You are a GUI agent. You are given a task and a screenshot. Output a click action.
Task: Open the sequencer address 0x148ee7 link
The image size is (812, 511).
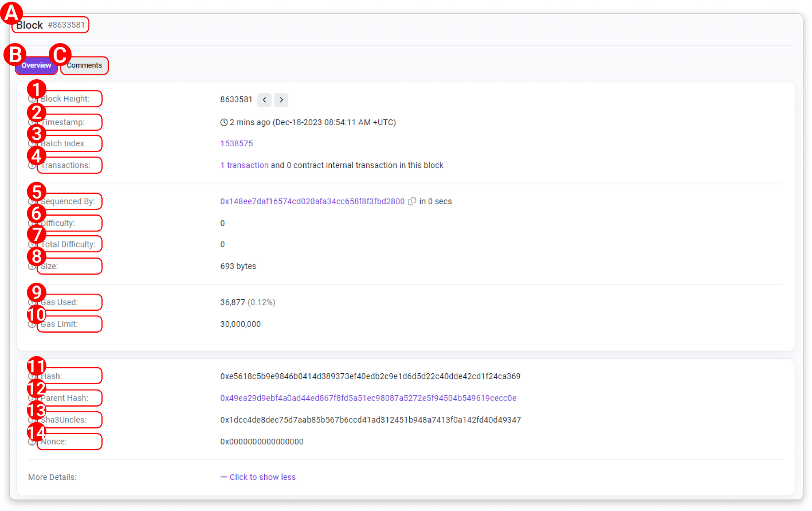click(312, 201)
